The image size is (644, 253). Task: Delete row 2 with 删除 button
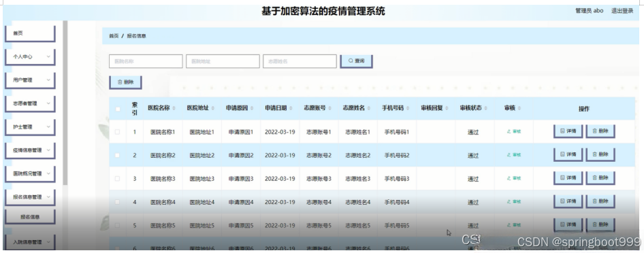pyautogui.click(x=600, y=154)
